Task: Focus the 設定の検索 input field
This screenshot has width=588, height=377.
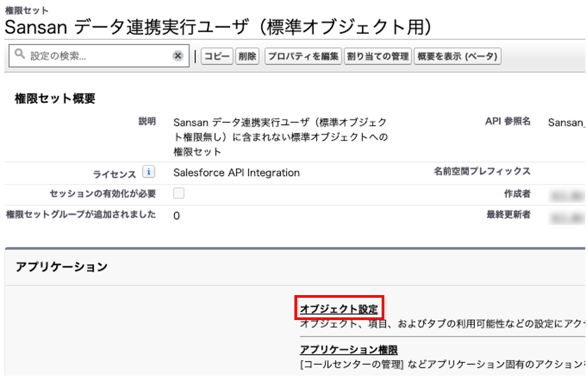Action: [99, 56]
